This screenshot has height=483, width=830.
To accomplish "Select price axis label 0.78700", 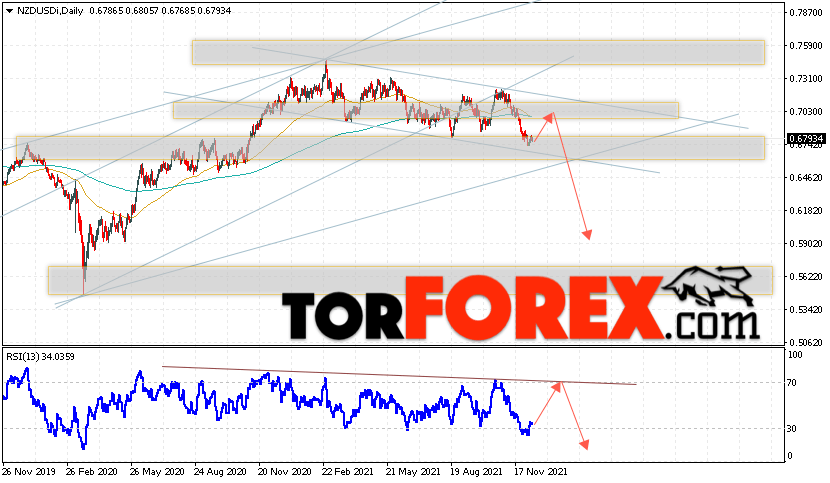I will 806,13.
